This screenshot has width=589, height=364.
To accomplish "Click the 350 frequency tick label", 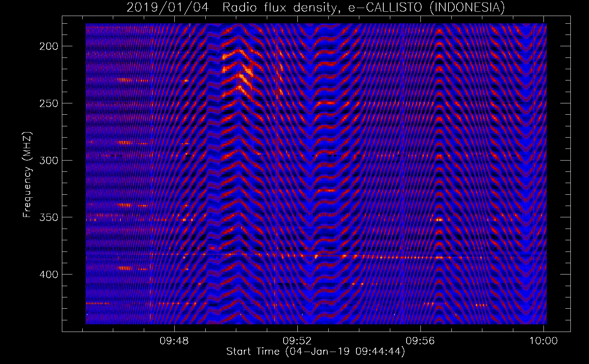I will [x=48, y=217].
